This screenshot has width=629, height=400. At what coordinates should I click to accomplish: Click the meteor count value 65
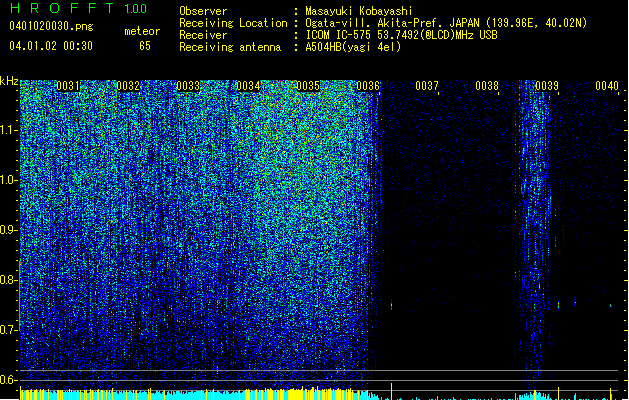145,46
